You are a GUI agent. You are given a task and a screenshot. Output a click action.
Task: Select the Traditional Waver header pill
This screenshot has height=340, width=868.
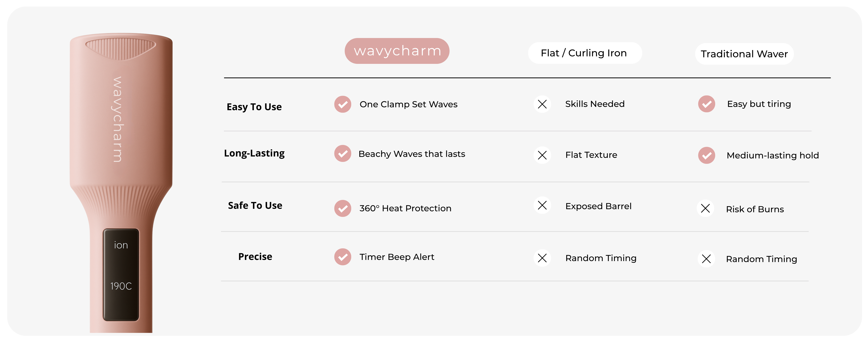point(744,54)
